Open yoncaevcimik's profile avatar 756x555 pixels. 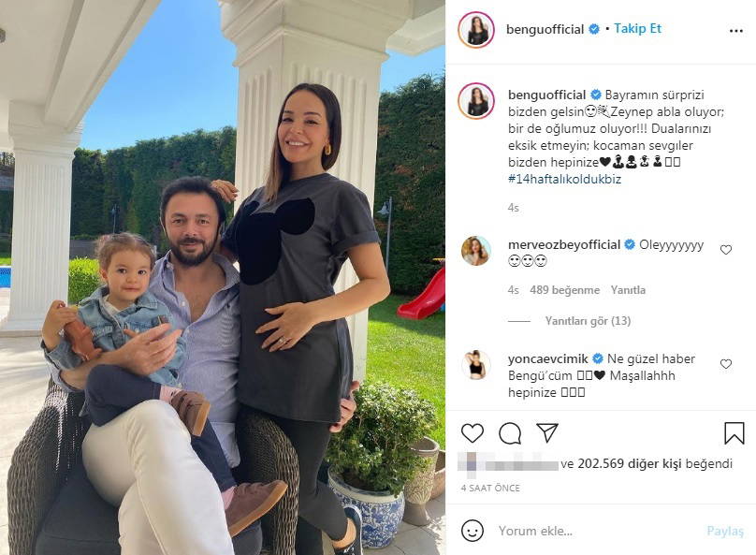tap(476, 365)
